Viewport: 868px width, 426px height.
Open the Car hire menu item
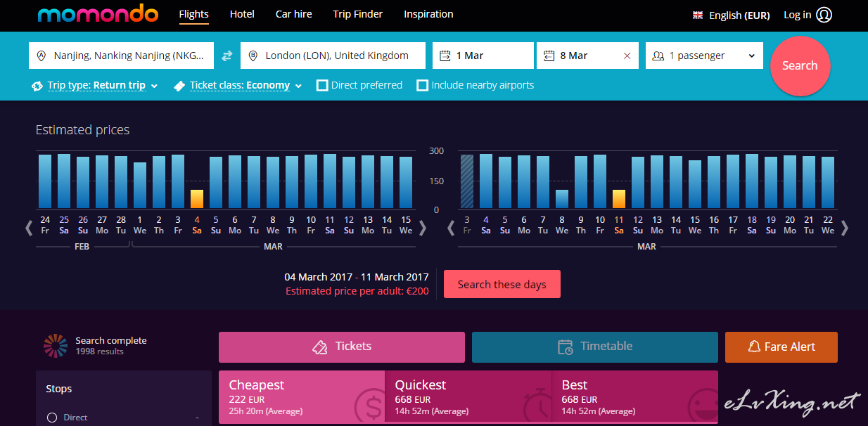coord(294,14)
